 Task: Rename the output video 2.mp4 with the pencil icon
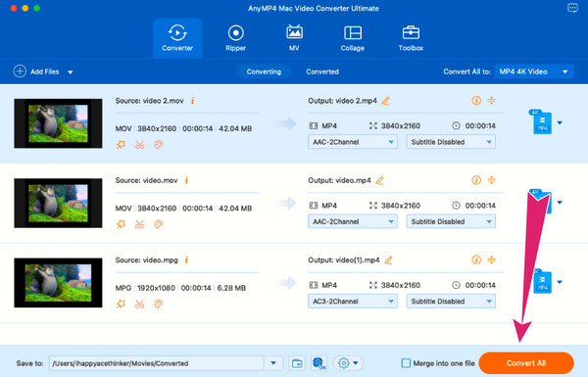coord(386,101)
